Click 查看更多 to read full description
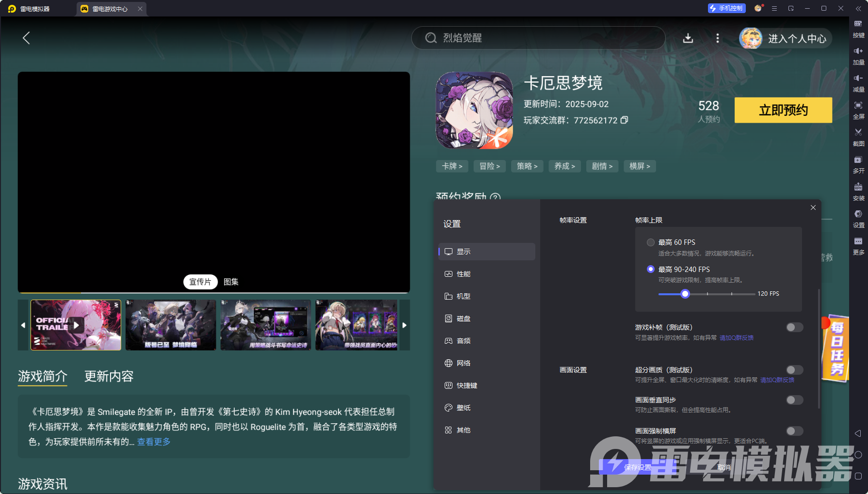The height and width of the screenshot is (494, 868). 153,442
